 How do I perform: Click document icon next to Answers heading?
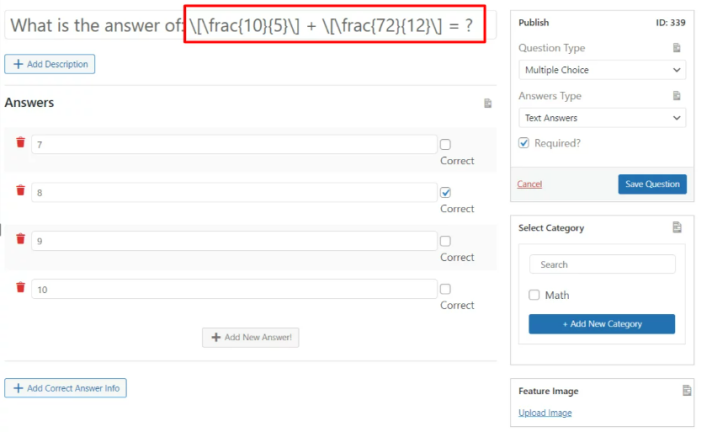488,103
